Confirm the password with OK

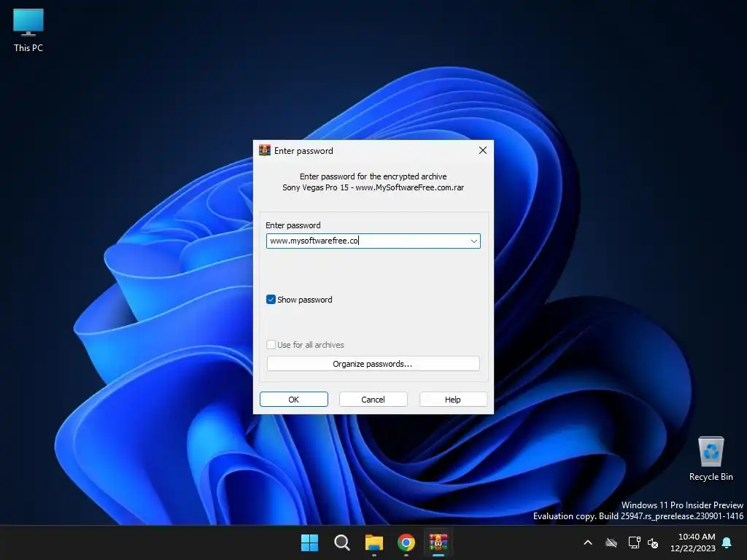[294, 400]
